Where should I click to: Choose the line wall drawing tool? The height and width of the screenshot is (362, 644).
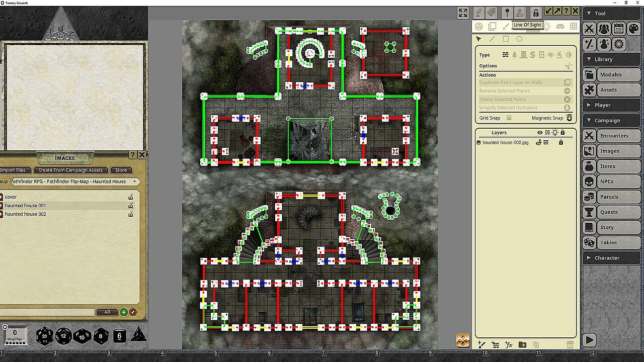tap(492, 39)
